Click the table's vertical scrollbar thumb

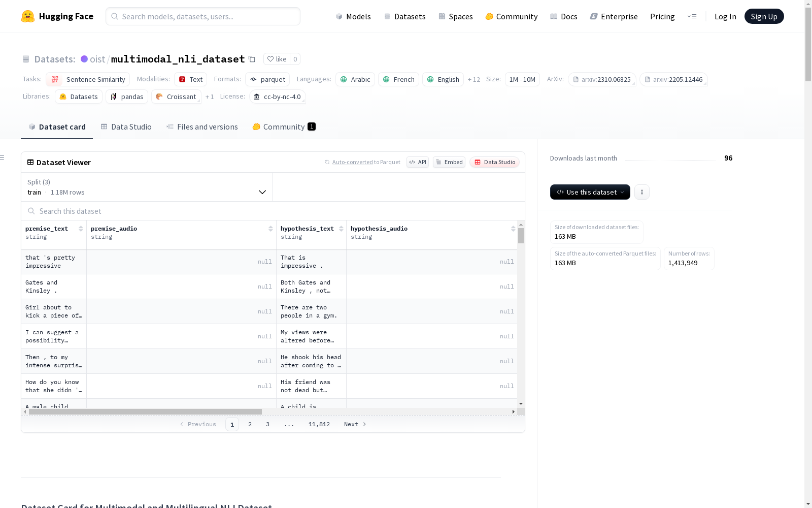[x=521, y=236]
